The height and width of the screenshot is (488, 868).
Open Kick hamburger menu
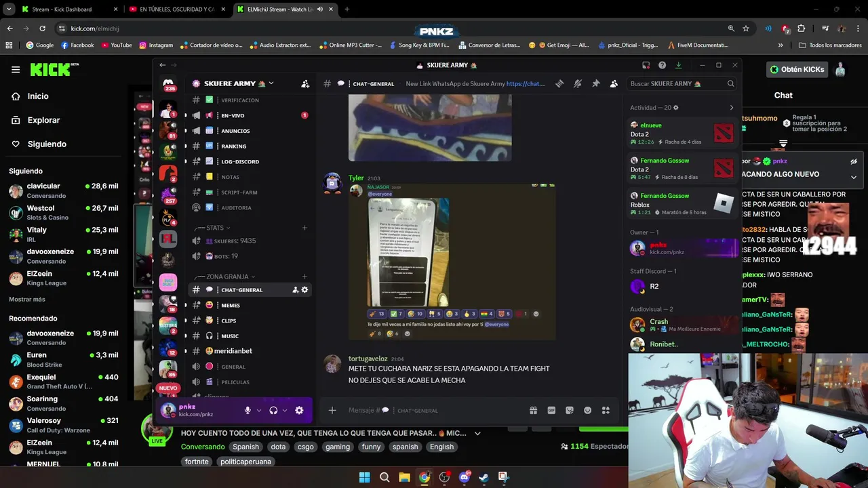pos(16,69)
